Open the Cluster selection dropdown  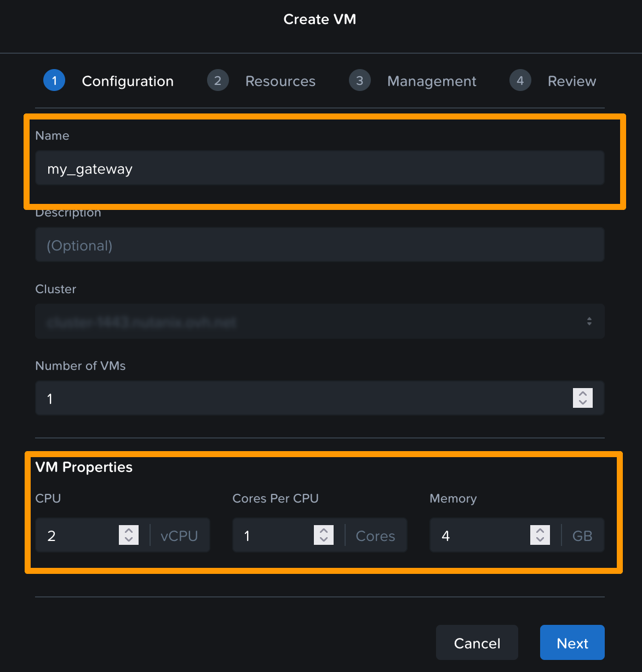coord(319,321)
